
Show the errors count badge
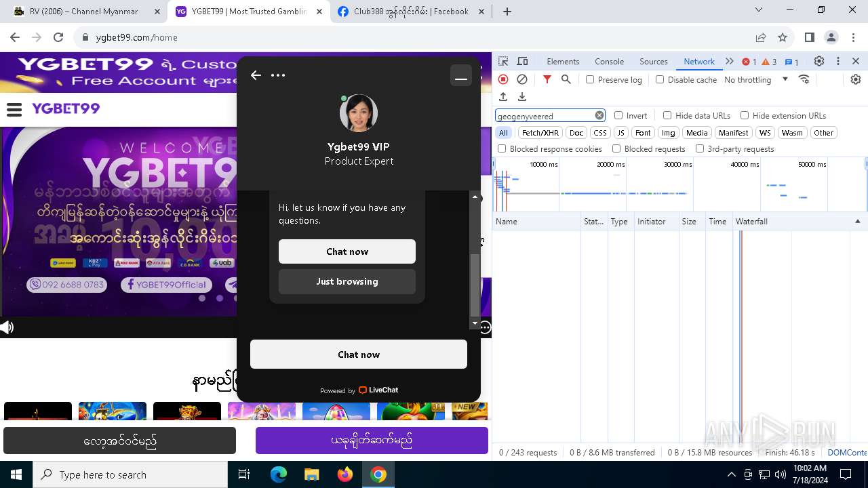(x=749, y=62)
